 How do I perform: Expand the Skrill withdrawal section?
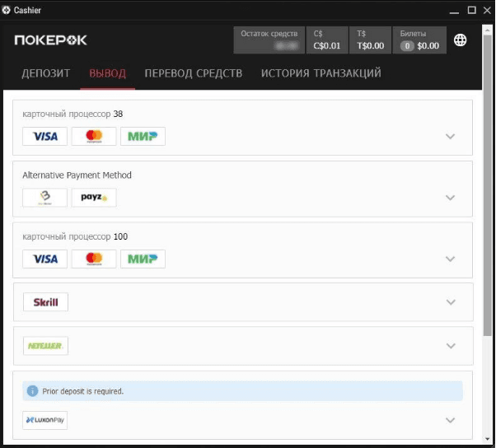451,302
